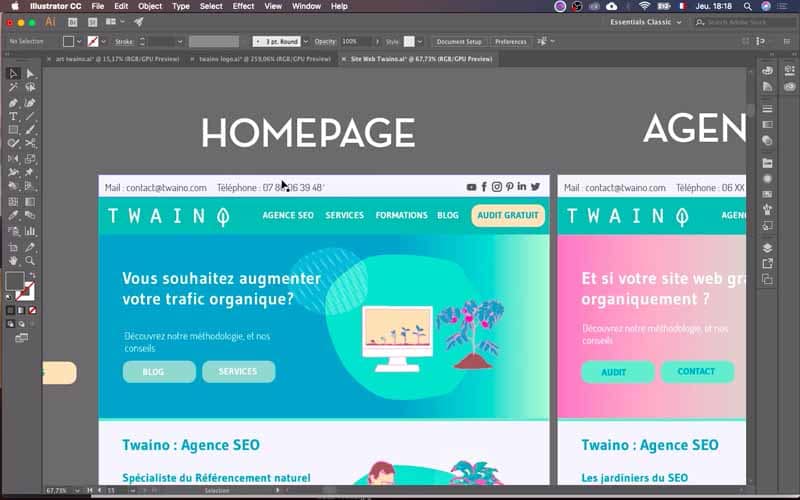Enable Draw Behind mode
The height and width of the screenshot is (500, 800).
click(x=21, y=324)
